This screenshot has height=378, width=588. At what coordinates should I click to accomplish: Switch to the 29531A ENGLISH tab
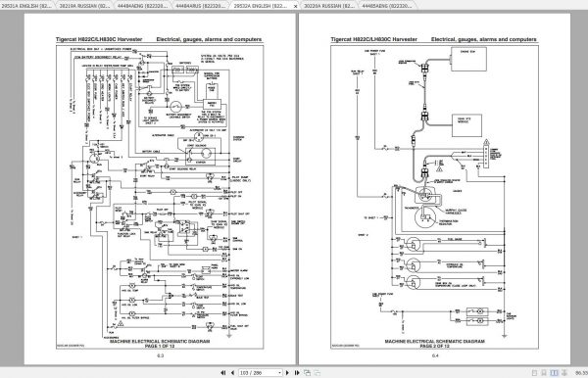(27, 6)
